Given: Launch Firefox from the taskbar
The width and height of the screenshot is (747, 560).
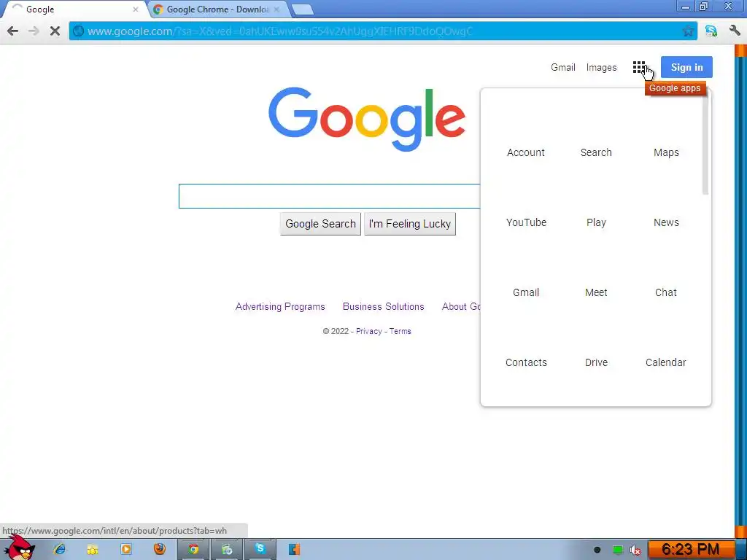Looking at the screenshot, I should pos(160,549).
